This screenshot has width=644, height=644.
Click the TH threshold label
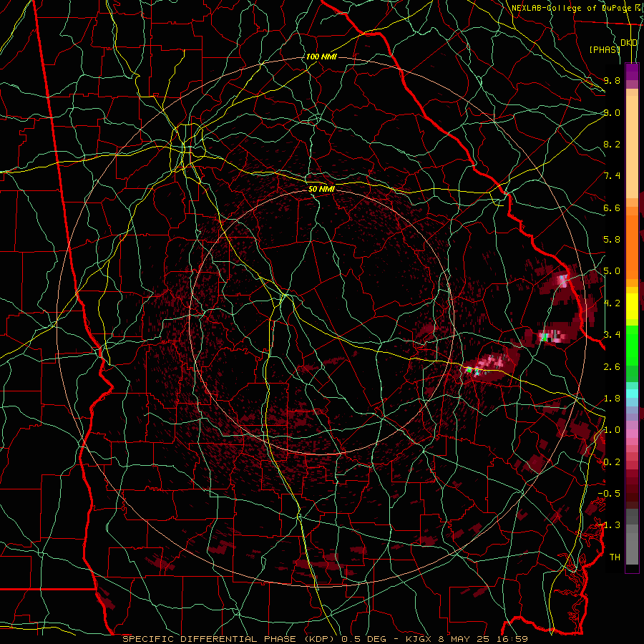(x=615, y=557)
